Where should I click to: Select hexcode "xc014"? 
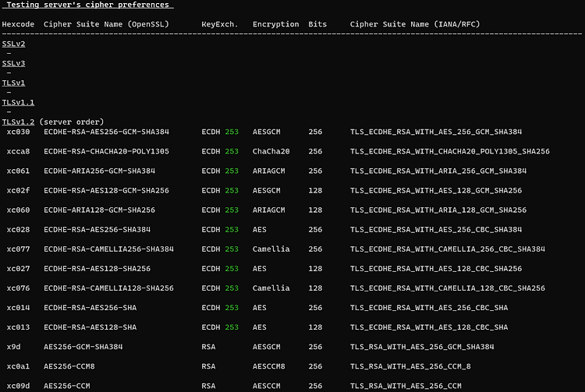click(18, 308)
